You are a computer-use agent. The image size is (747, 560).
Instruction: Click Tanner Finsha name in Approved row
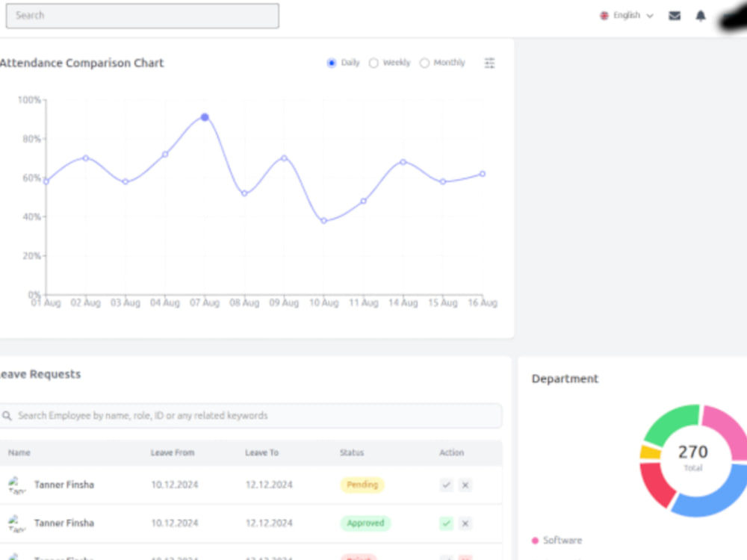[x=63, y=523]
